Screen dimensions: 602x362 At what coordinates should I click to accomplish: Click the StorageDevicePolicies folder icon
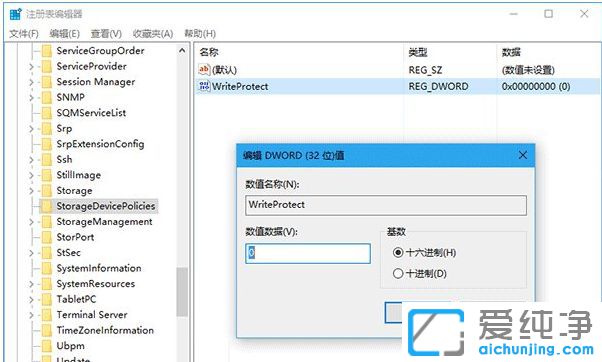(47, 206)
